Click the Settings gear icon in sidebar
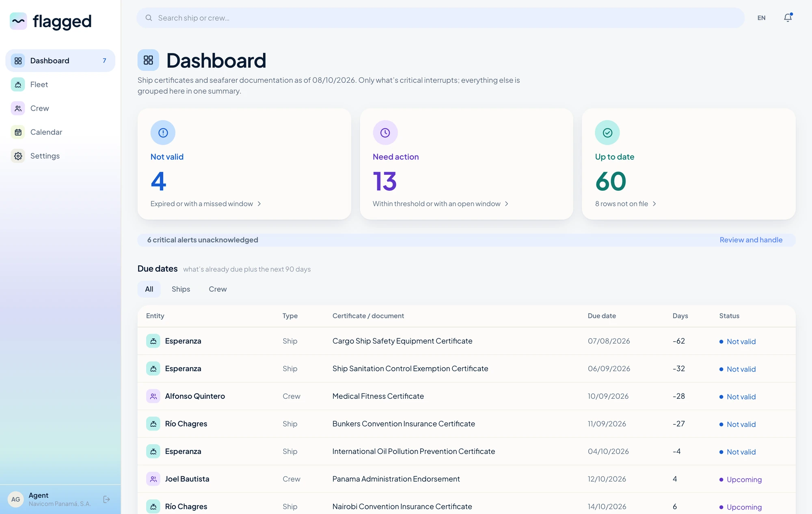 point(18,156)
